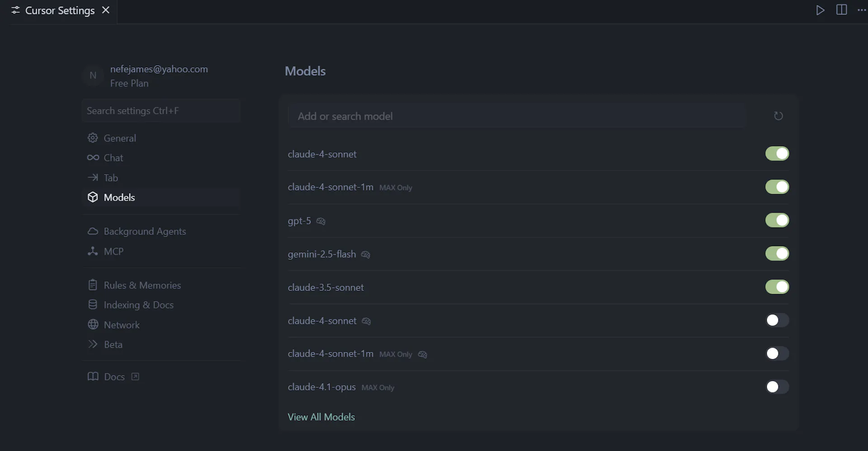Select the Chat section icon

(x=93, y=157)
